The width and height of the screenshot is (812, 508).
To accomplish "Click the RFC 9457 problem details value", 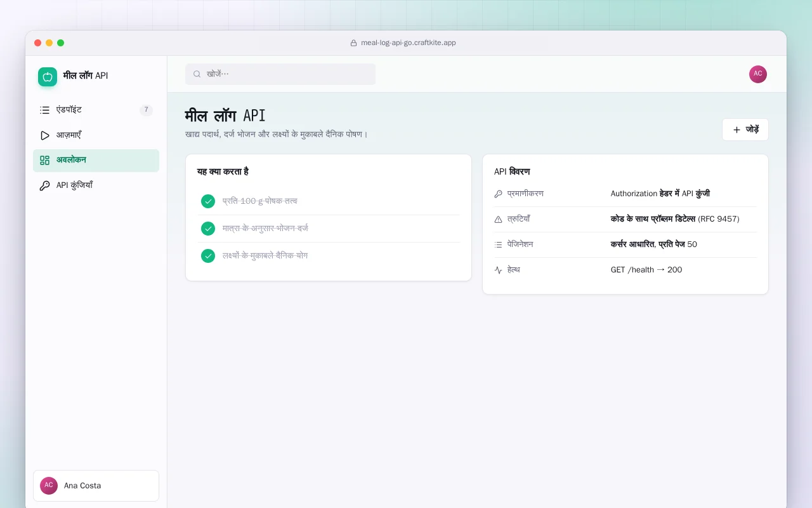I will click(675, 219).
